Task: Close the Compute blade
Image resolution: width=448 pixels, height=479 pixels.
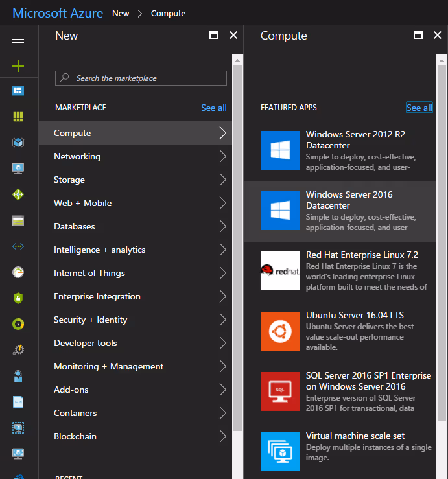Action: point(438,36)
